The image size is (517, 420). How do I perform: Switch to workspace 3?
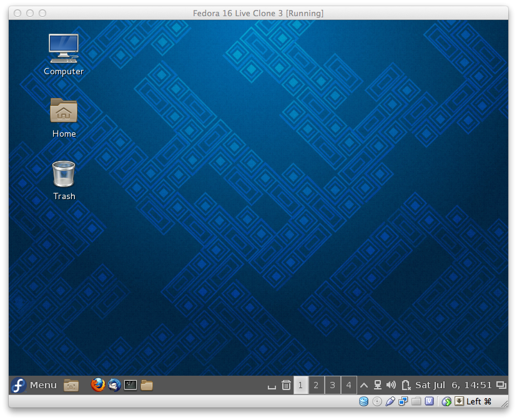pyautogui.click(x=332, y=385)
